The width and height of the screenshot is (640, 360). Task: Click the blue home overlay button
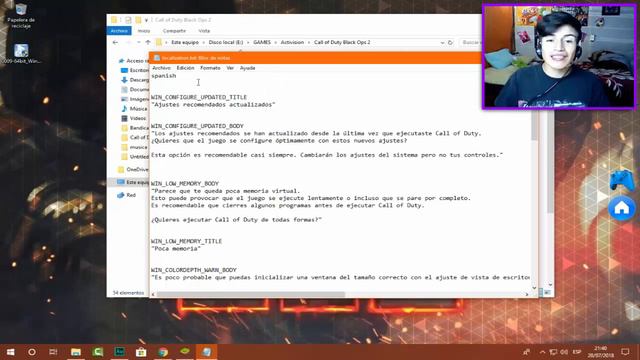(x=622, y=208)
